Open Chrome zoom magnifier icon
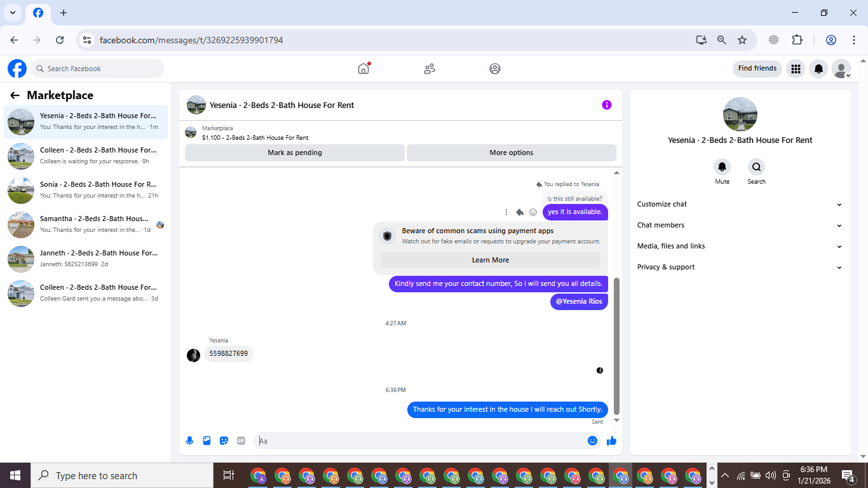Viewport: 868px width, 488px height. pyautogui.click(x=722, y=40)
